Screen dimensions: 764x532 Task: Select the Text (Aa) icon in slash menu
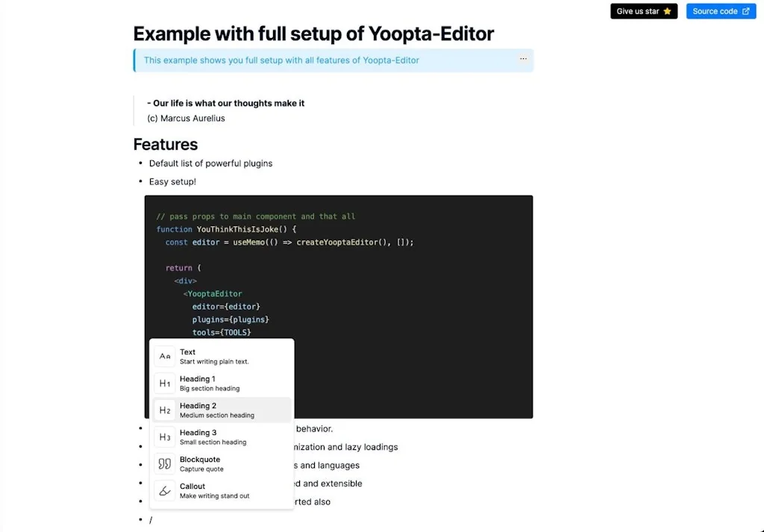[x=165, y=356]
